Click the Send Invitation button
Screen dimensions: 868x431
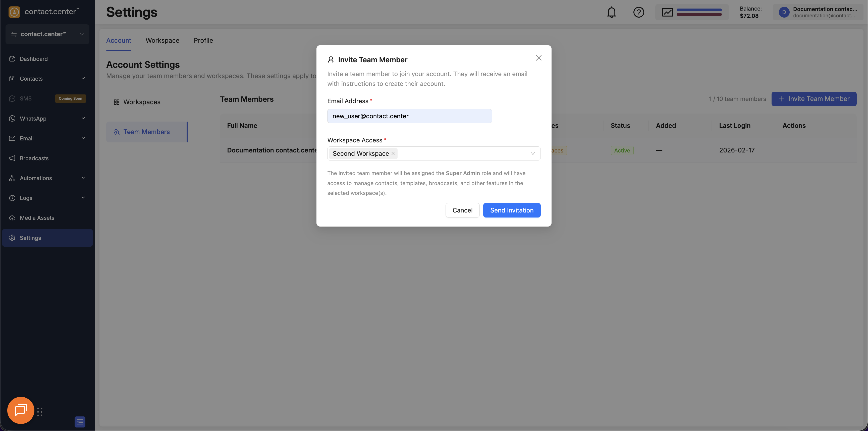pyautogui.click(x=512, y=210)
